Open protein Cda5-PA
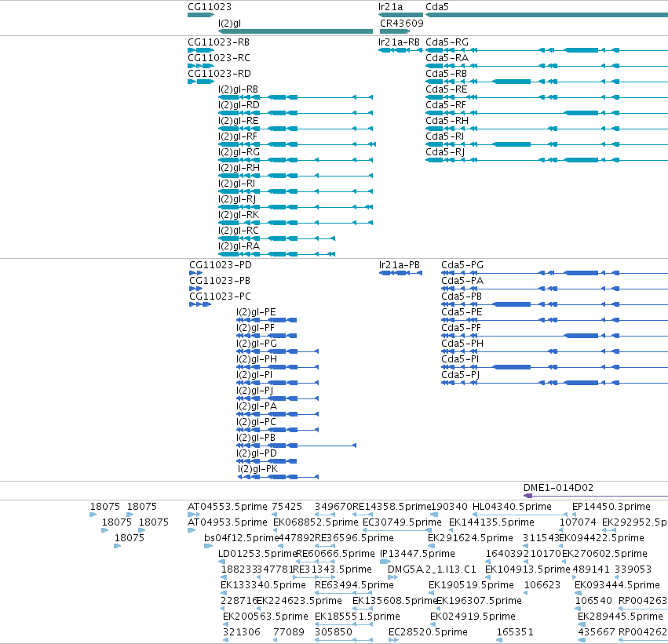 [555, 289]
